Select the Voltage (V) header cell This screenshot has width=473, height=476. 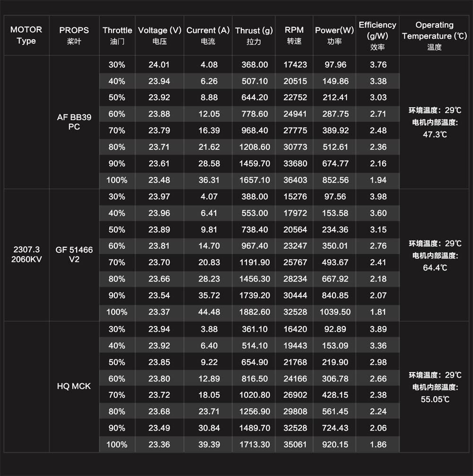159,35
